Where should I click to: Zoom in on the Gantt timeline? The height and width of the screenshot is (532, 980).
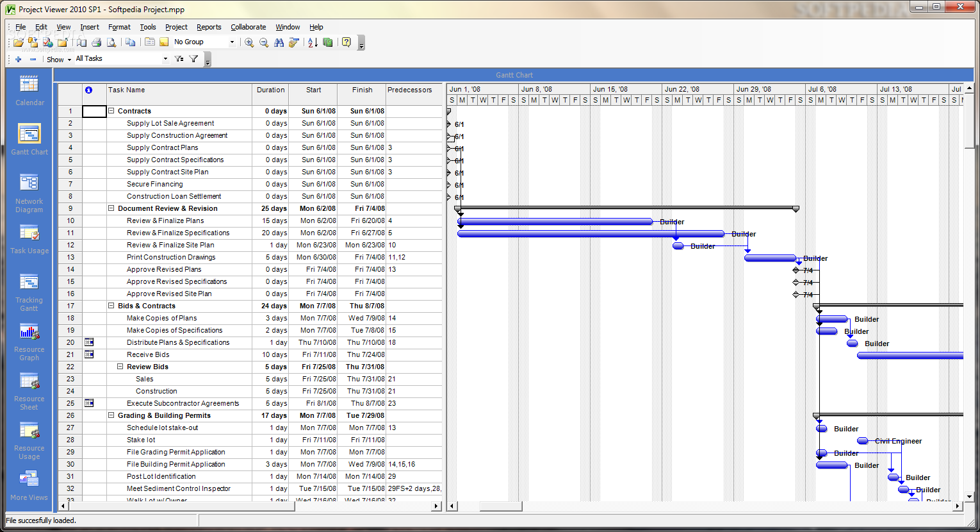250,42
